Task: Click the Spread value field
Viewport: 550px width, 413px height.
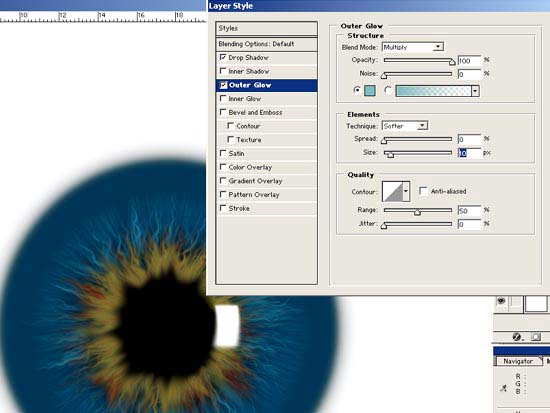Action: point(470,139)
